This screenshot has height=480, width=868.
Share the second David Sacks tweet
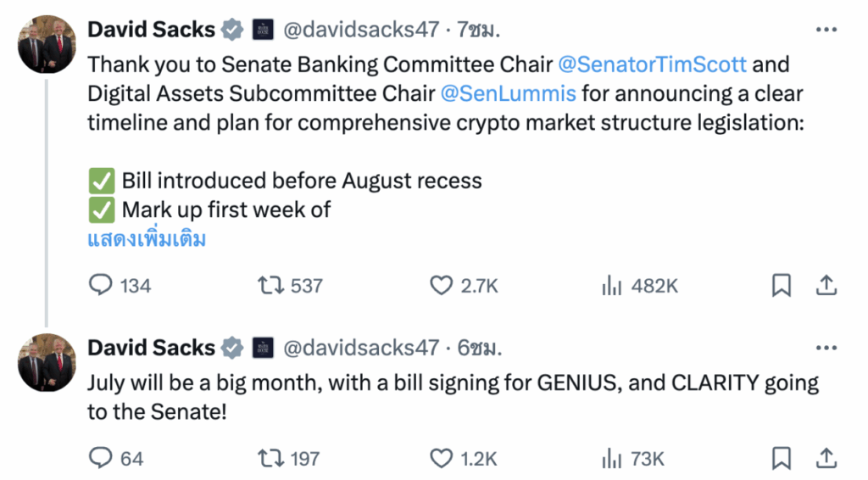(x=826, y=459)
